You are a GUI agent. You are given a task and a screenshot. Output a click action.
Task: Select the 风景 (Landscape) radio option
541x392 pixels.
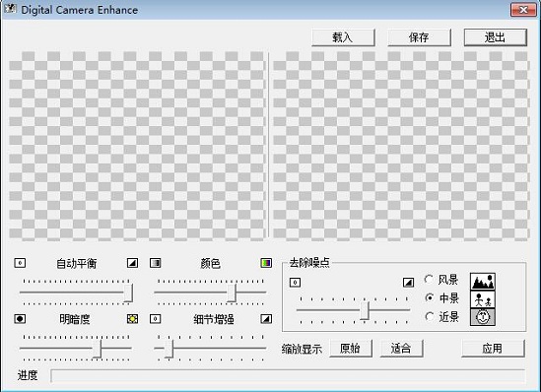point(441,280)
